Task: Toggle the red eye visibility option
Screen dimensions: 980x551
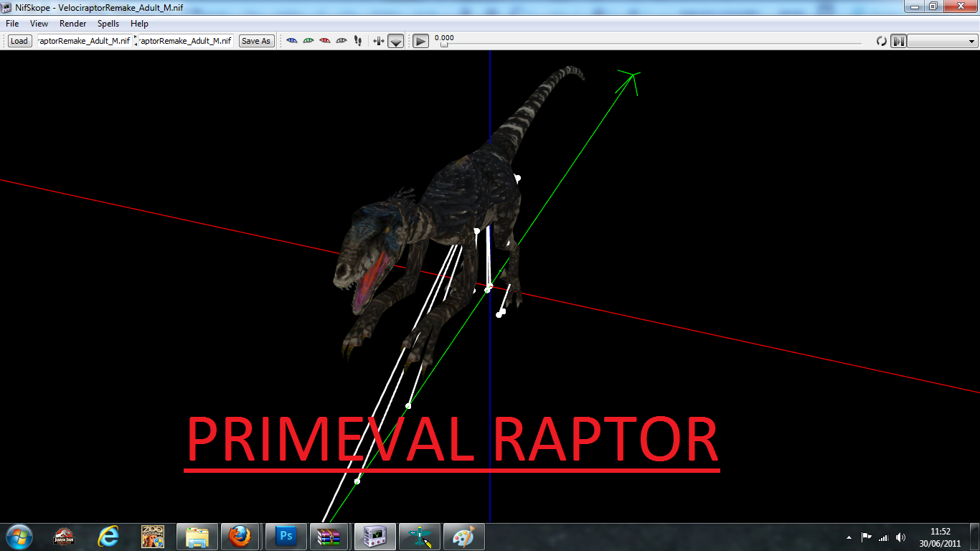Action: point(325,41)
